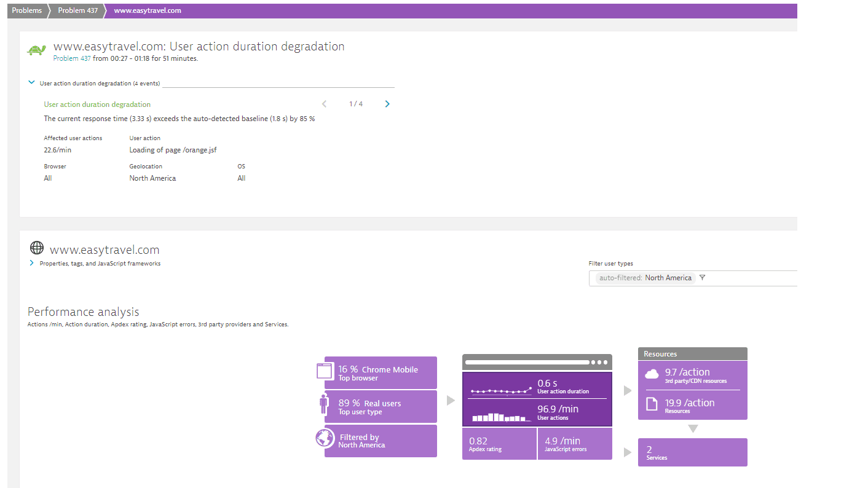Go to Problem 437 breadcrumb
Image resolution: width=868 pixels, height=488 pixels.
tap(77, 10)
